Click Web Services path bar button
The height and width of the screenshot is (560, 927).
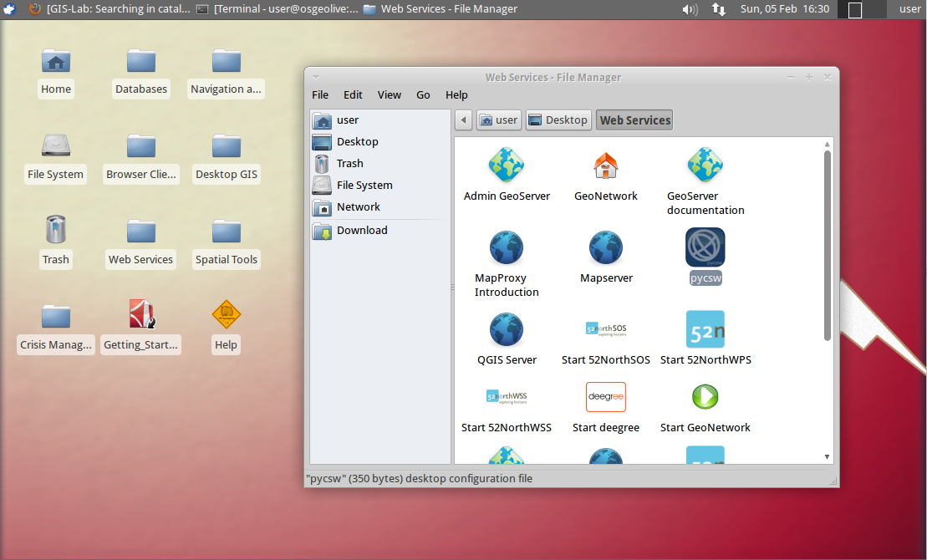(x=634, y=120)
